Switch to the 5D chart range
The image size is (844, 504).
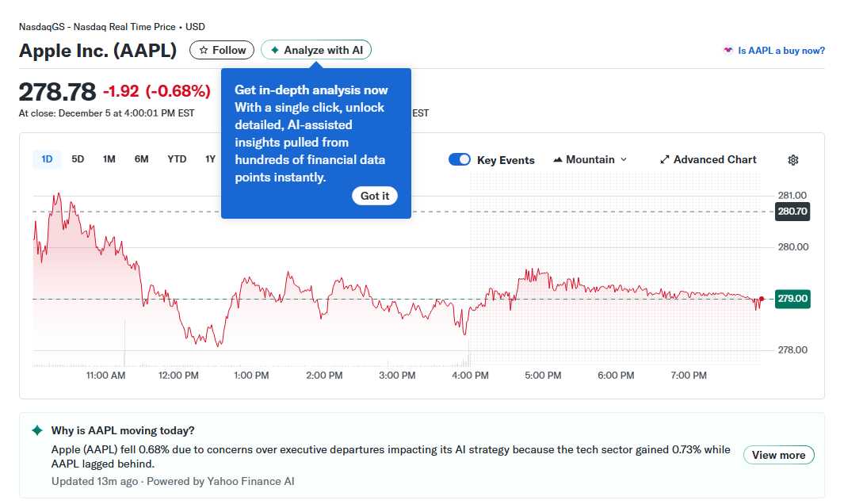click(78, 158)
